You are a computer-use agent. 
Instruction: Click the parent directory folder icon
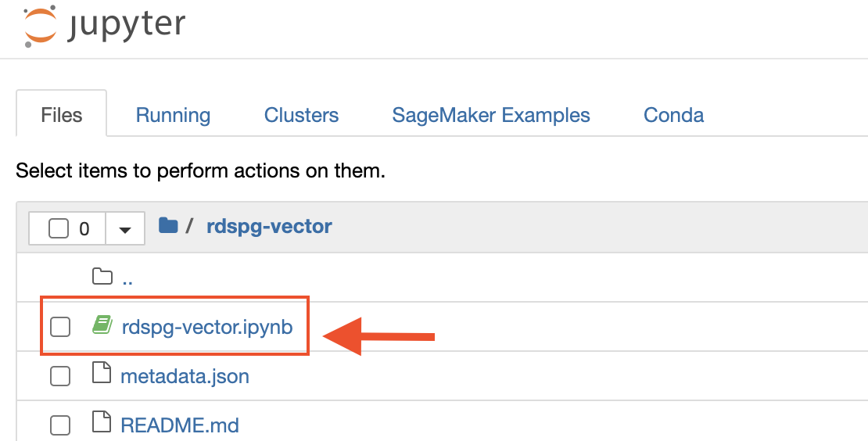102,276
